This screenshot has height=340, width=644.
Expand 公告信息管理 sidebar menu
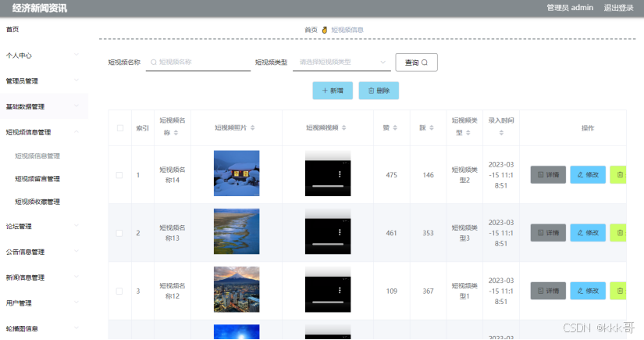click(43, 252)
